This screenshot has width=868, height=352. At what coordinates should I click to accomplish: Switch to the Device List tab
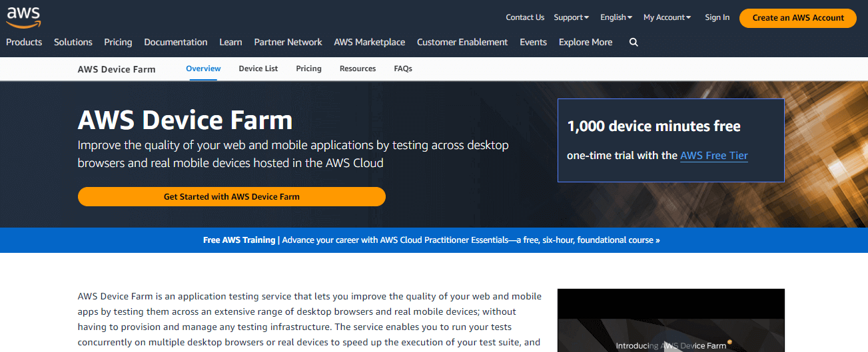pyautogui.click(x=258, y=69)
